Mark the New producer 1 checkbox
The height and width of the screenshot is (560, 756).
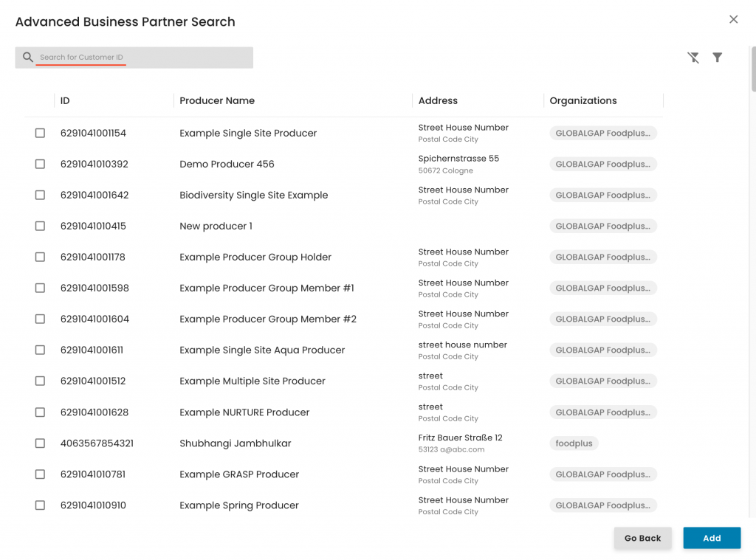click(x=40, y=227)
